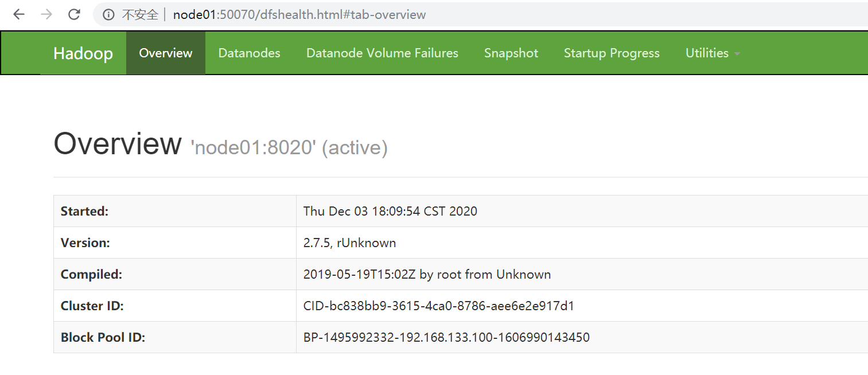This screenshot has width=868, height=375.
Task: Click the 'node01:8020' (active) subtitle
Action: [x=289, y=148]
